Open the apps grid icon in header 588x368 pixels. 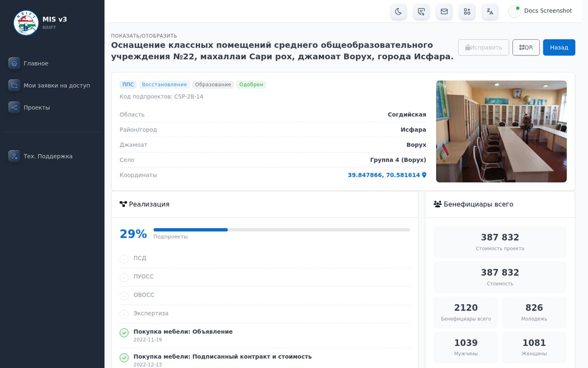467,11
